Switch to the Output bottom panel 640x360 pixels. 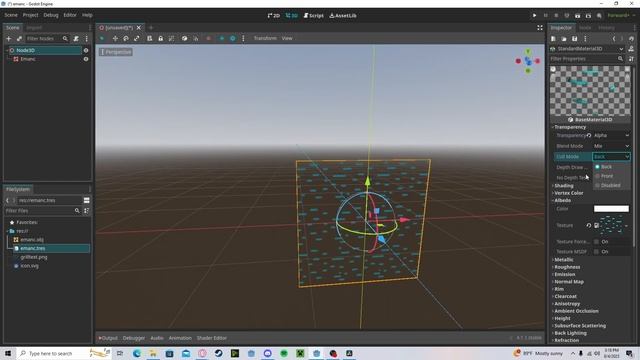point(108,338)
